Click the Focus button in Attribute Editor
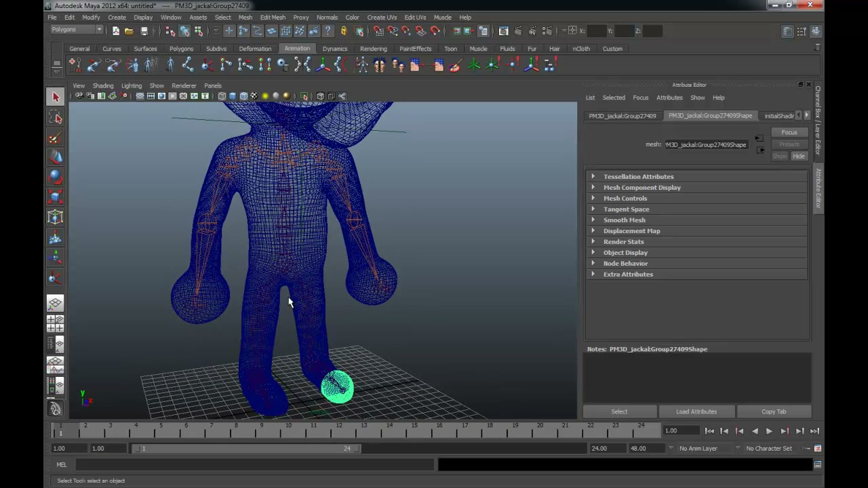868x488 pixels. click(x=789, y=133)
